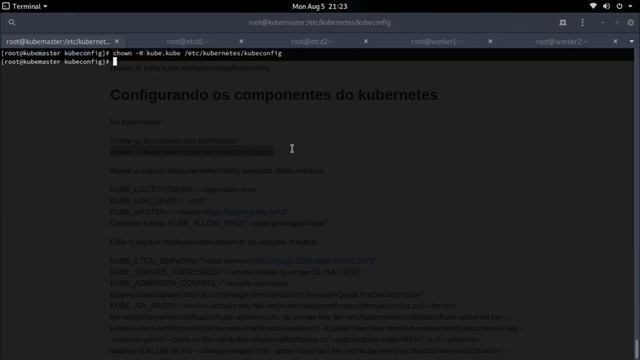Click heading 'Configurando os componentes do kubernetes'
This screenshot has width=640, height=360.
pos(274,95)
